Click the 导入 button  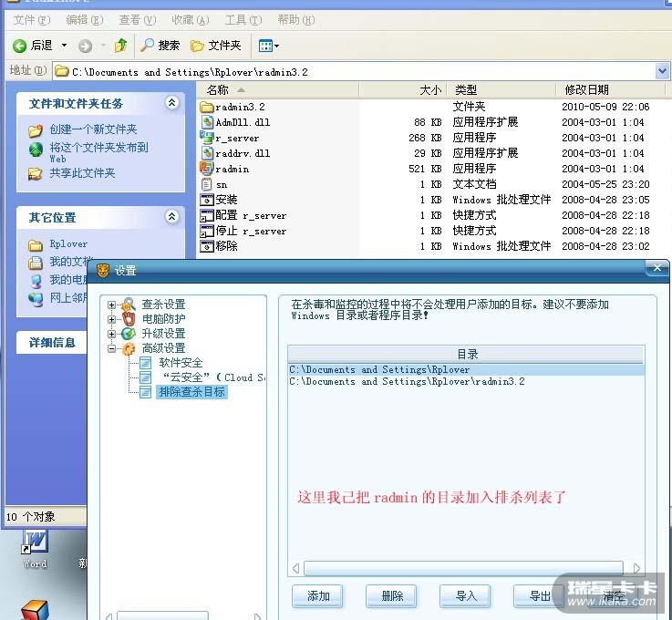[x=465, y=596]
